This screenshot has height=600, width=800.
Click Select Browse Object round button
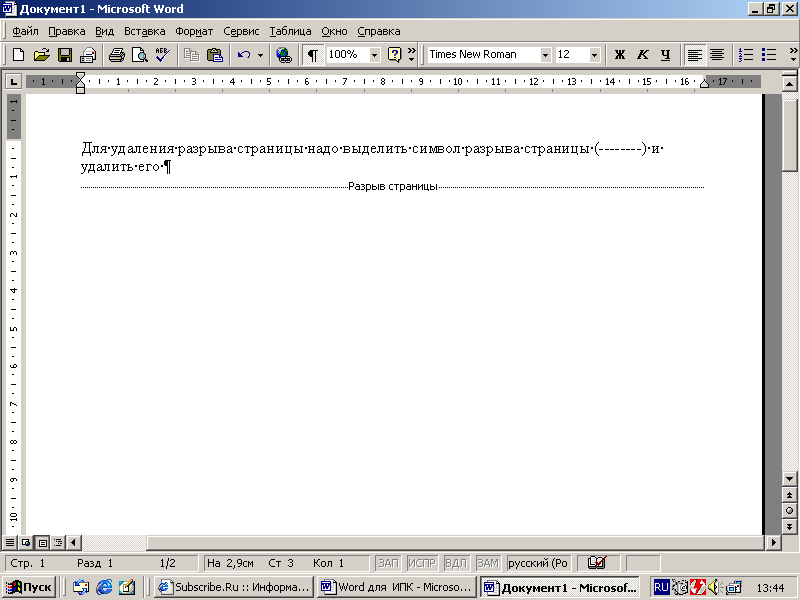coord(789,511)
